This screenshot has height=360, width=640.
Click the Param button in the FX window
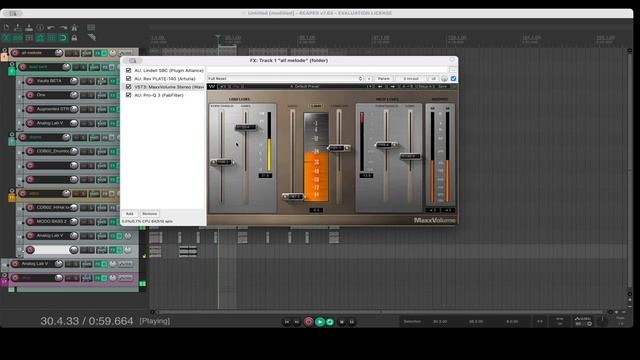384,78
